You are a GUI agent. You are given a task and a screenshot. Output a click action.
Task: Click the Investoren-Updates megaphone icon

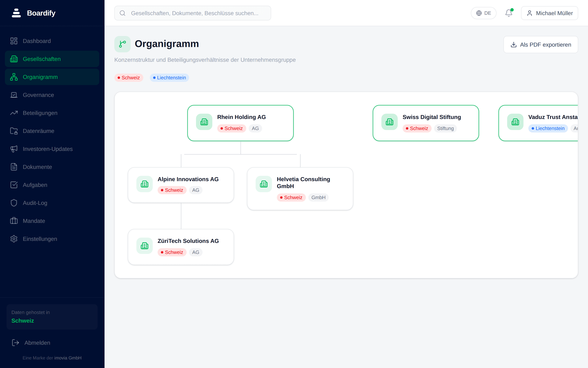pyautogui.click(x=14, y=149)
